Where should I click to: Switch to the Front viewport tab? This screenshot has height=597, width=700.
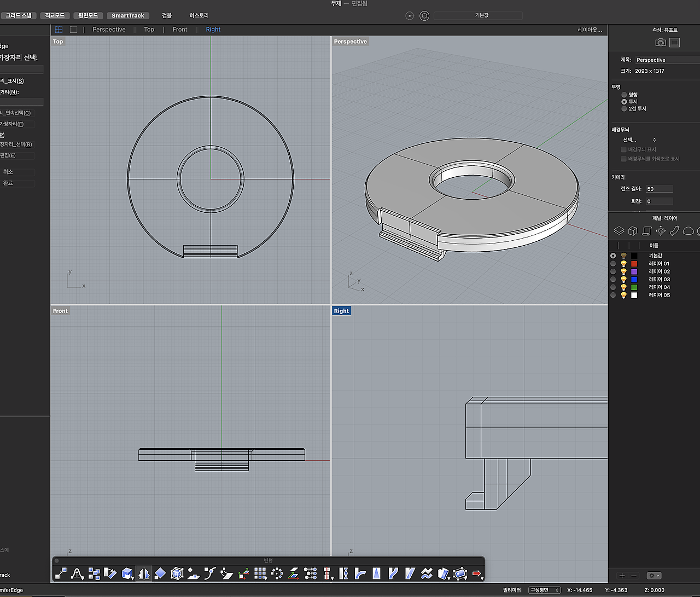[x=180, y=30]
